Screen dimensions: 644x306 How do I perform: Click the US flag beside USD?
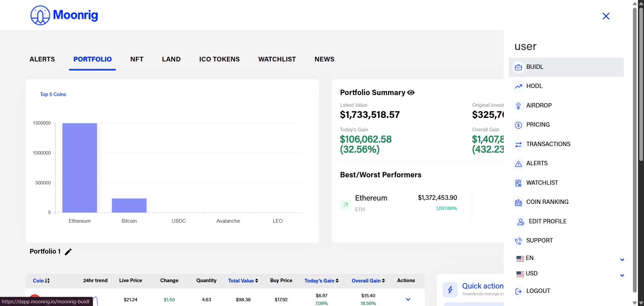(x=520, y=274)
